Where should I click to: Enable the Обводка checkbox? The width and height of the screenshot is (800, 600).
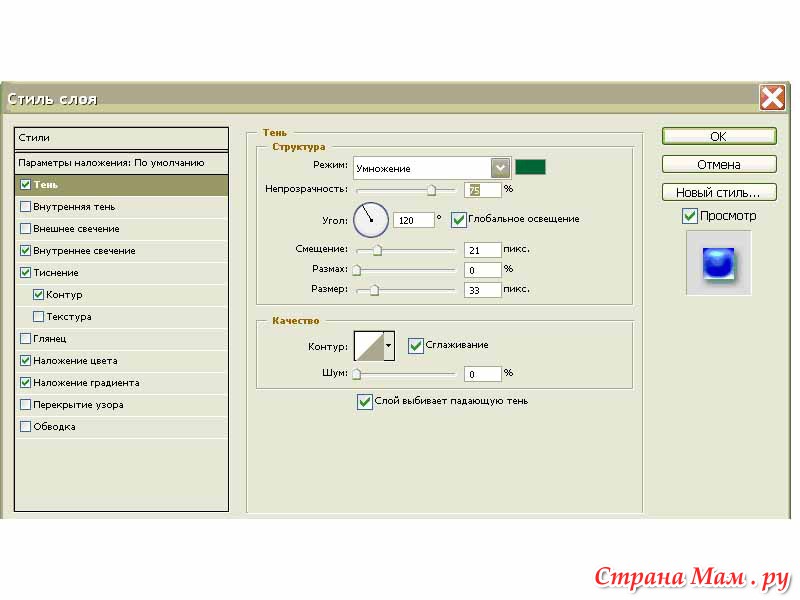pos(25,426)
